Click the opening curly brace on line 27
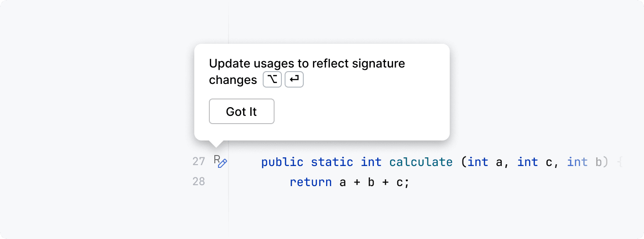The width and height of the screenshot is (644, 239). click(619, 162)
